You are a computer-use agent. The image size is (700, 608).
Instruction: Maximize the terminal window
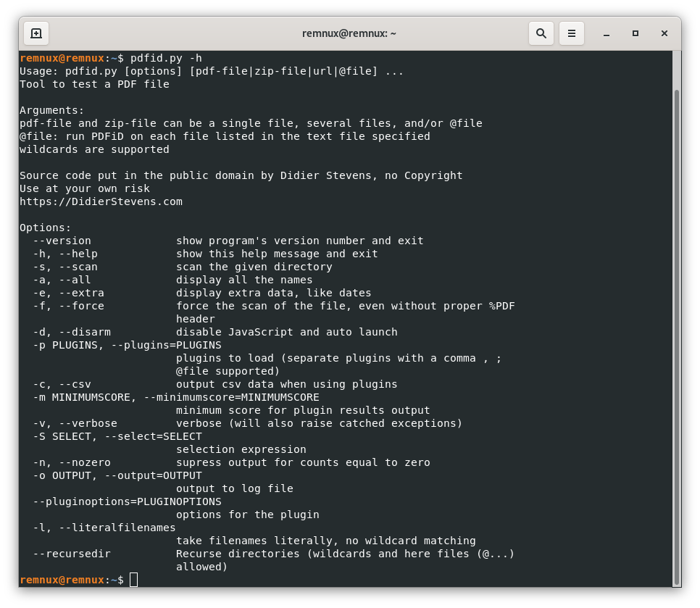tap(635, 33)
